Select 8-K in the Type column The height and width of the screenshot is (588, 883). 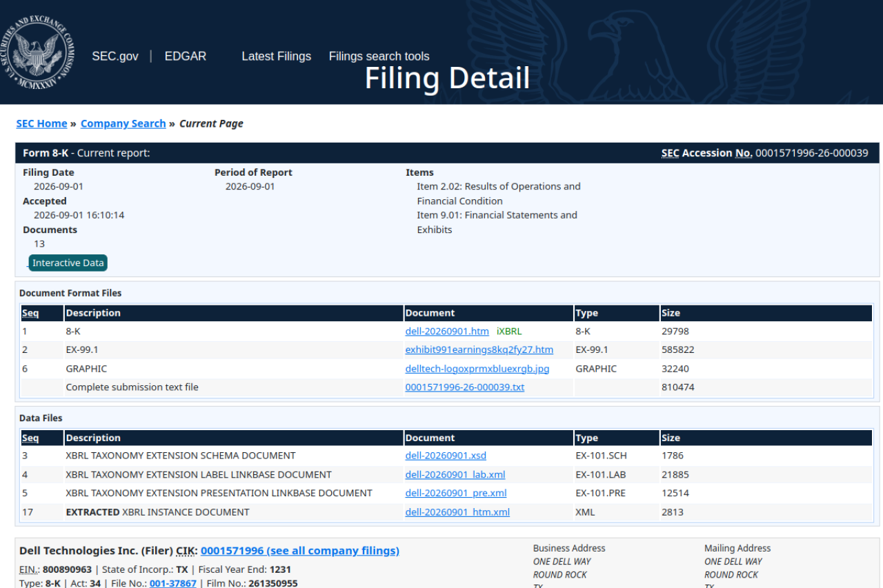pos(583,332)
